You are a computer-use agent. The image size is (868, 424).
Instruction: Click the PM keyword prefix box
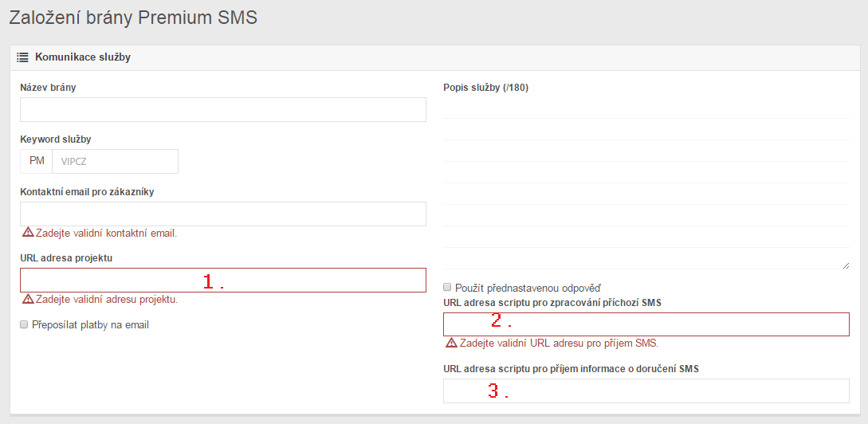tap(37, 161)
